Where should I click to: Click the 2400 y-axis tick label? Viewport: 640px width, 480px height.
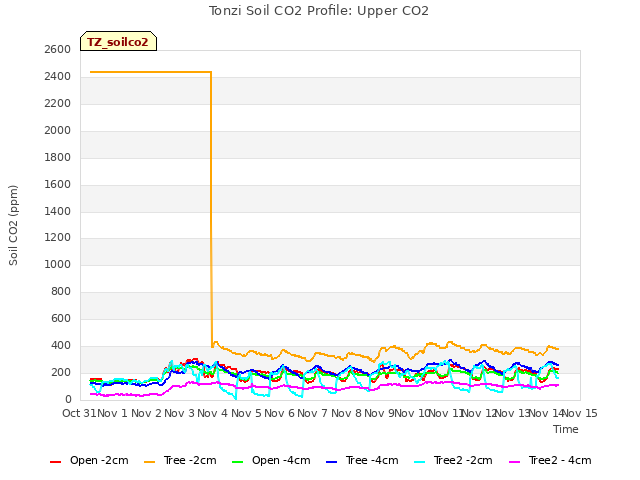58,76
